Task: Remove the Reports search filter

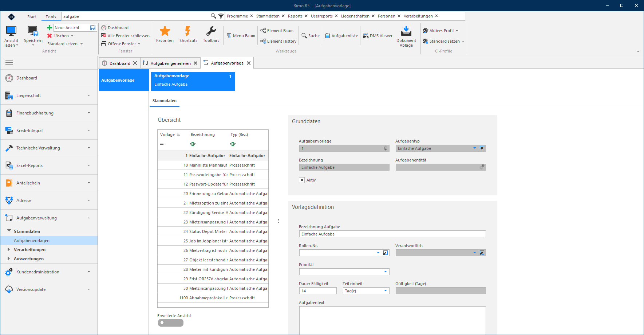Action: point(306,16)
